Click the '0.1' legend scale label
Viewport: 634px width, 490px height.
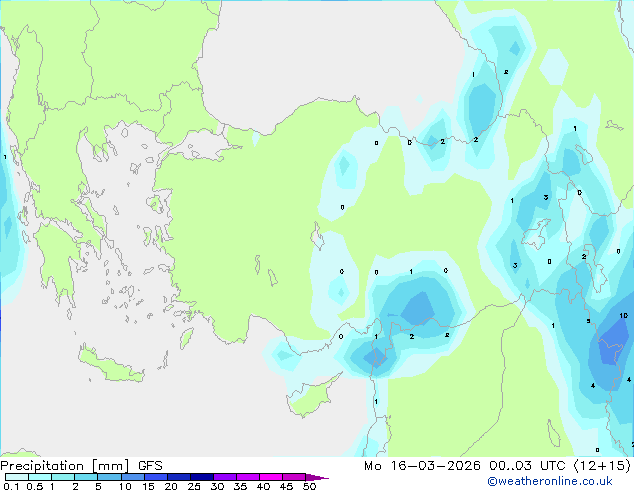(11, 486)
